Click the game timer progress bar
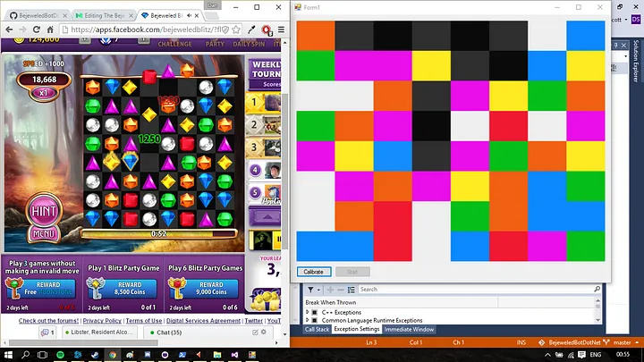The height and width of the screenshot is (362, 644). (x=158, y=233)
